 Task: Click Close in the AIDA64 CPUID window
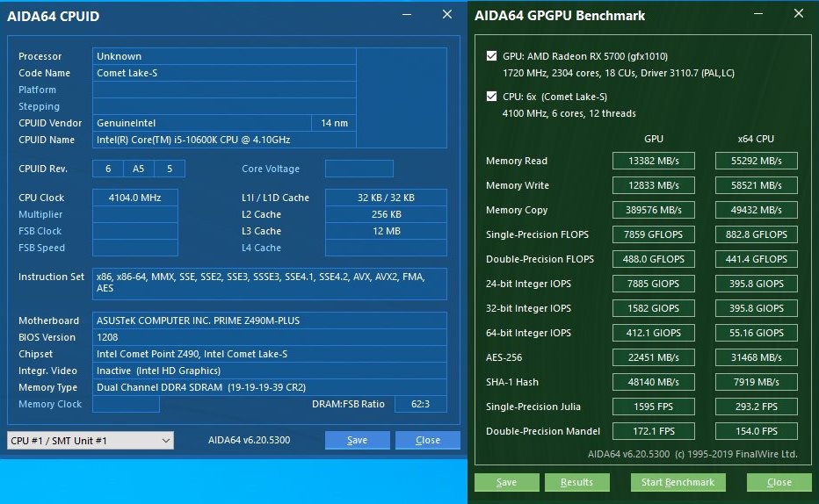[427, 441]
